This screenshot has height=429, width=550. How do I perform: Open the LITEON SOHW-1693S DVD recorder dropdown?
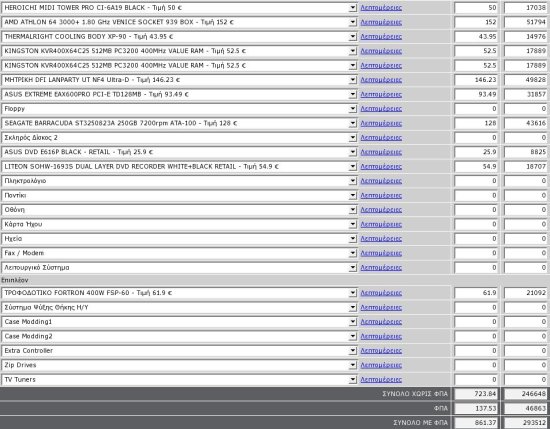(x=179, y=167)
